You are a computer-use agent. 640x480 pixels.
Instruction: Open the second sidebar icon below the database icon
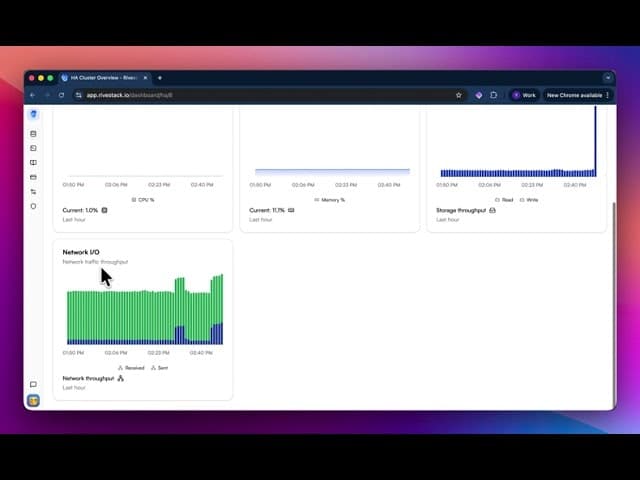(33, 148)
